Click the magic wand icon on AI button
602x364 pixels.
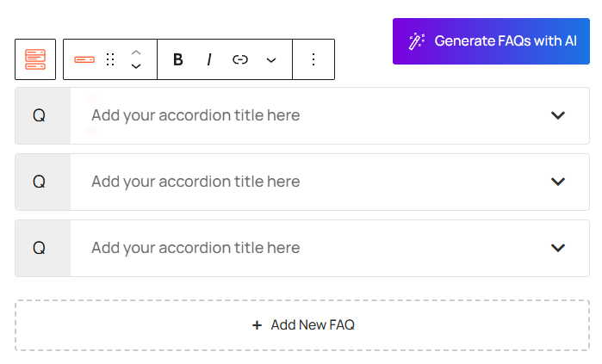tap(417, 41)
